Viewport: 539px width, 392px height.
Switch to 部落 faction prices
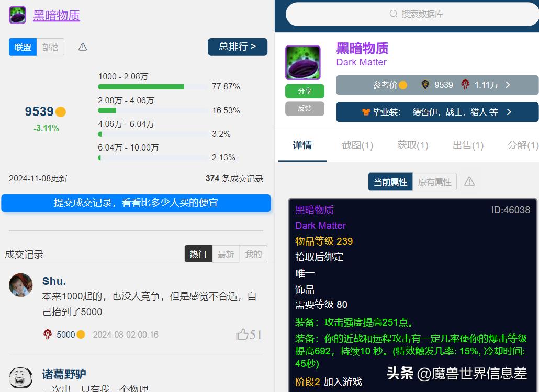(x=50, y=47)
